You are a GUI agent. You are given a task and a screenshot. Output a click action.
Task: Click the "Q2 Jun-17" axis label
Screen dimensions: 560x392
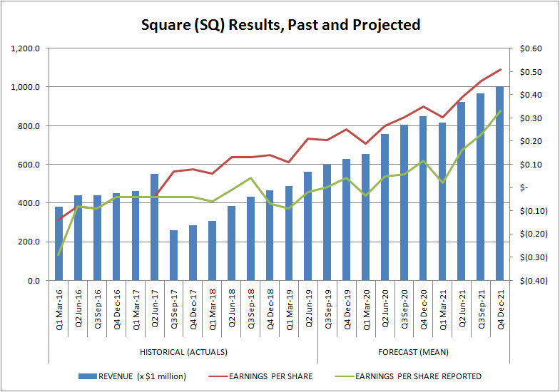[x=155, y=309]
